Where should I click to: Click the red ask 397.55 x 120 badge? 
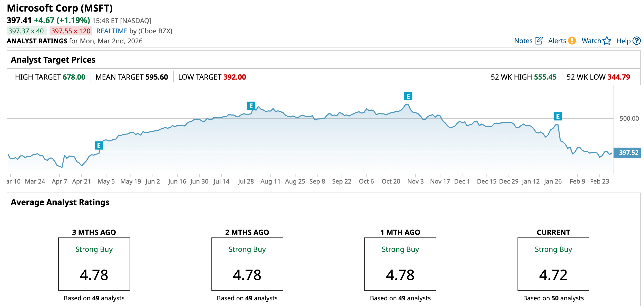(71, 31)
